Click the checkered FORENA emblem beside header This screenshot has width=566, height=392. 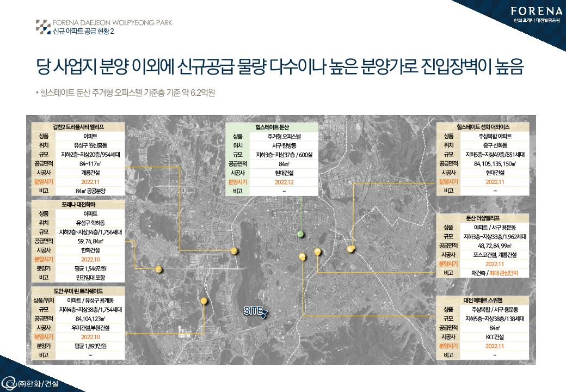coord(43,27)
